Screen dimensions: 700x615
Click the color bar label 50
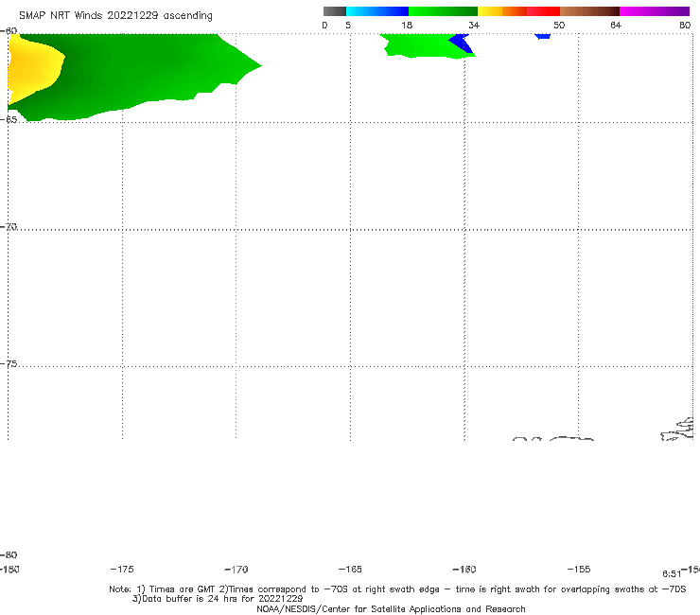[x=559, y=25]
